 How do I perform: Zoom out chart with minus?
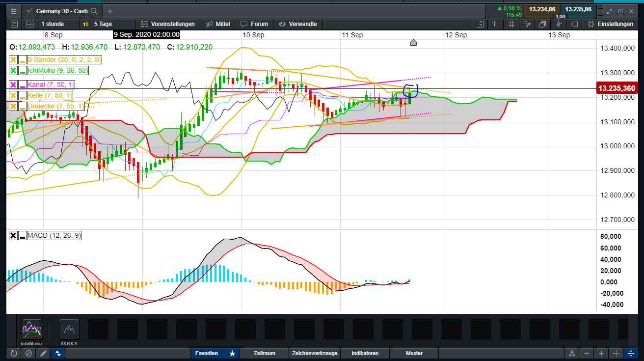coord(587,354)
